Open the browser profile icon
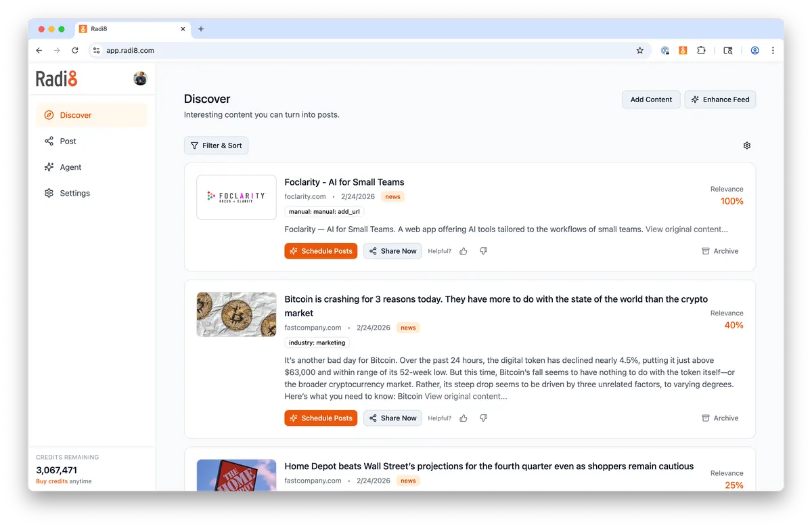The image size is (812, 528). [754, 51]
